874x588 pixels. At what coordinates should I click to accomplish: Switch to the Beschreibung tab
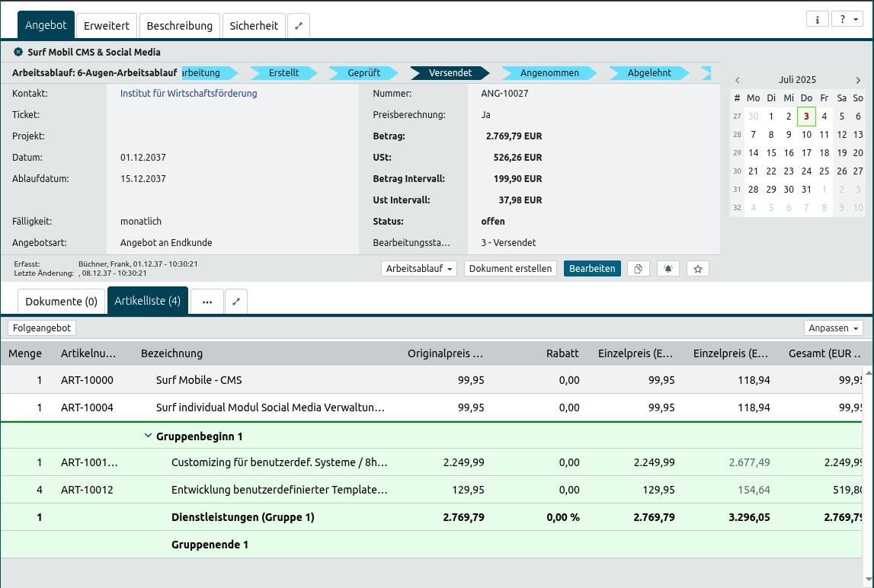[180, 26]
